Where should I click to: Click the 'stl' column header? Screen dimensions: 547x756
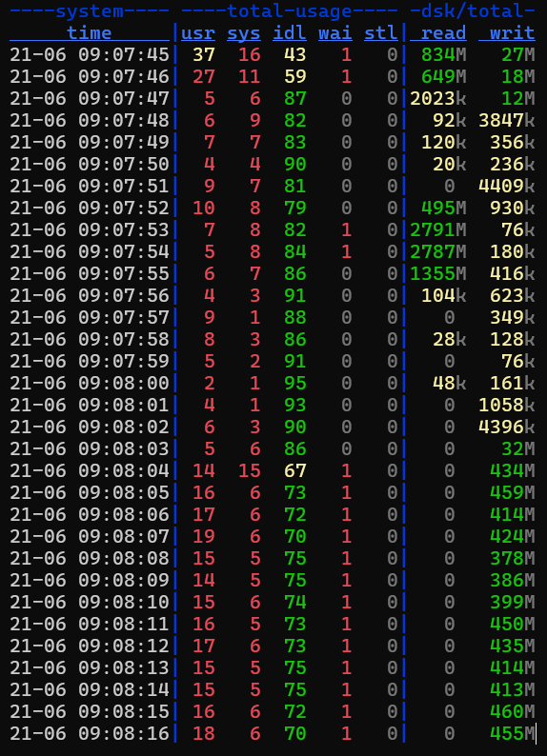pos(381,32)
